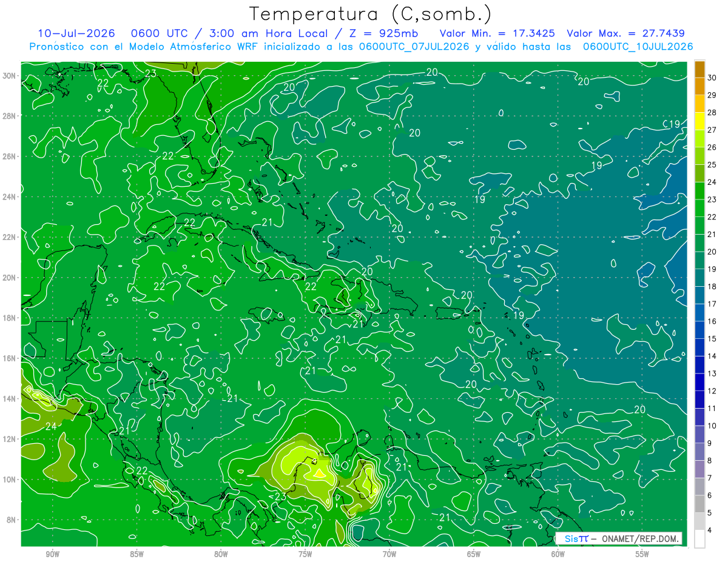This screenshot has width=728, height=562.
Task: Pick the purple legend band between 7 and 8
Action: coord(700,469)
